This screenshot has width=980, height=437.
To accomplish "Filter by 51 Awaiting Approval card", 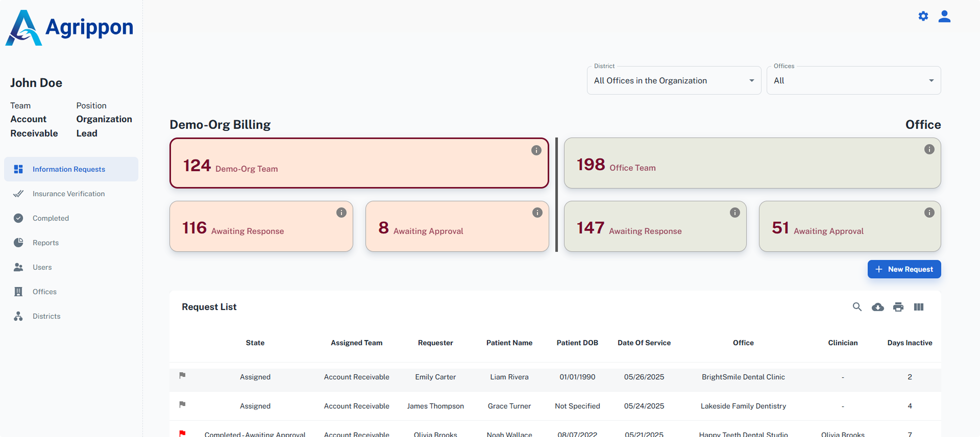I will pyautogui.click(x=849, y=226).
